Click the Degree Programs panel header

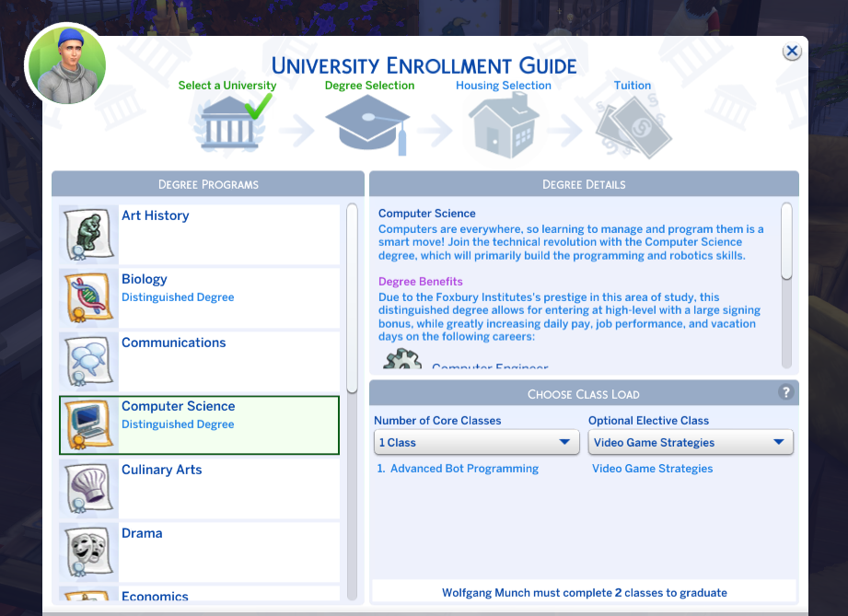(x=208, y=184)
